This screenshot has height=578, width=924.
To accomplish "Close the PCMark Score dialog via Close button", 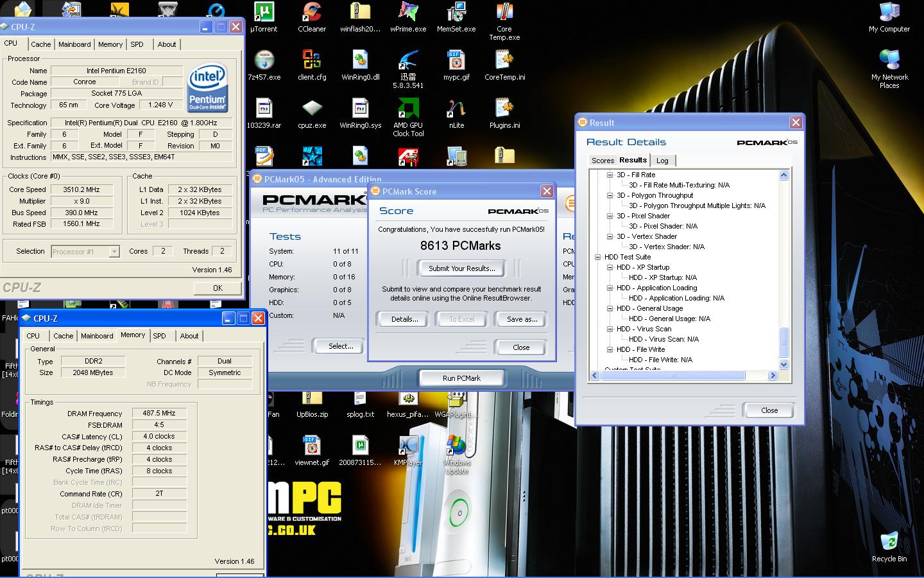I will tap(521, 347).
